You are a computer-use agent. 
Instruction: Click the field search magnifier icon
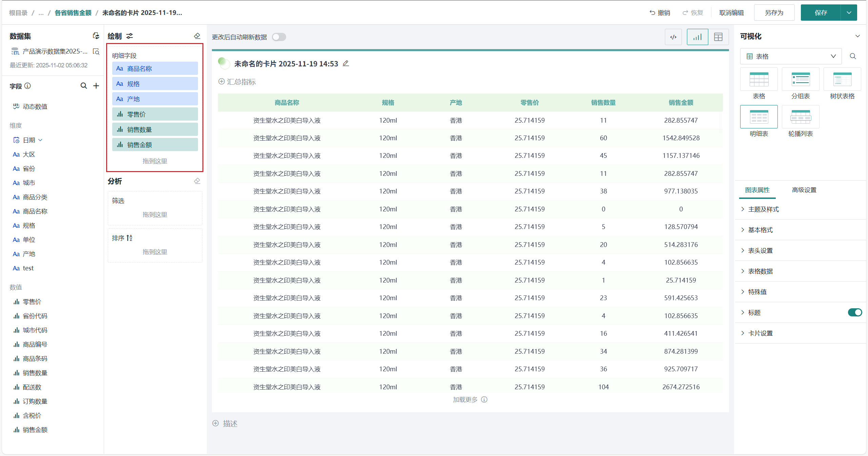83,86
